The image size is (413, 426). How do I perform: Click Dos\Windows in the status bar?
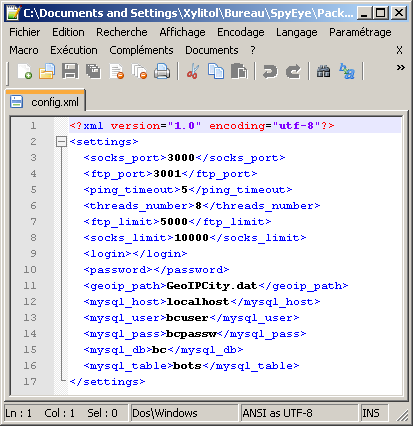pos(184,413)
